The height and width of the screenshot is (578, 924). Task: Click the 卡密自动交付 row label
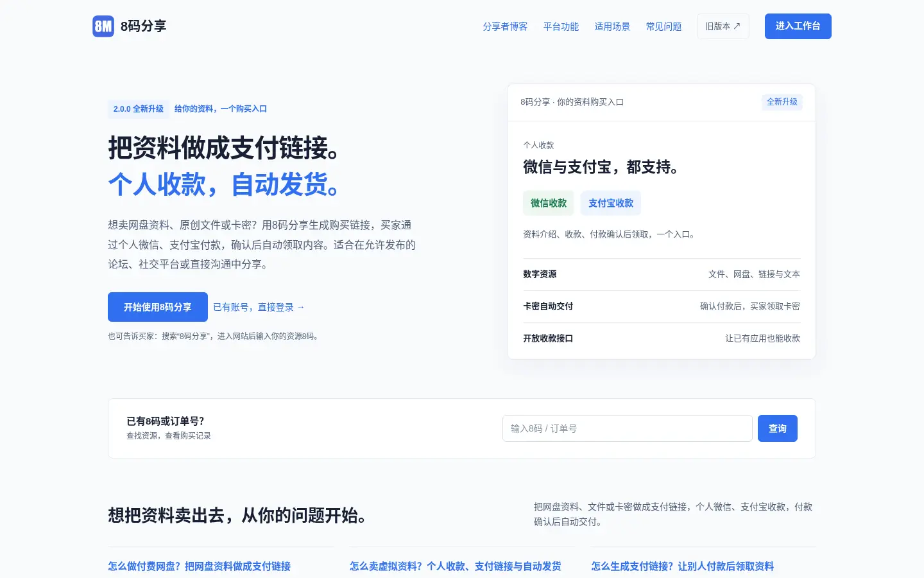tap(548, 306)
